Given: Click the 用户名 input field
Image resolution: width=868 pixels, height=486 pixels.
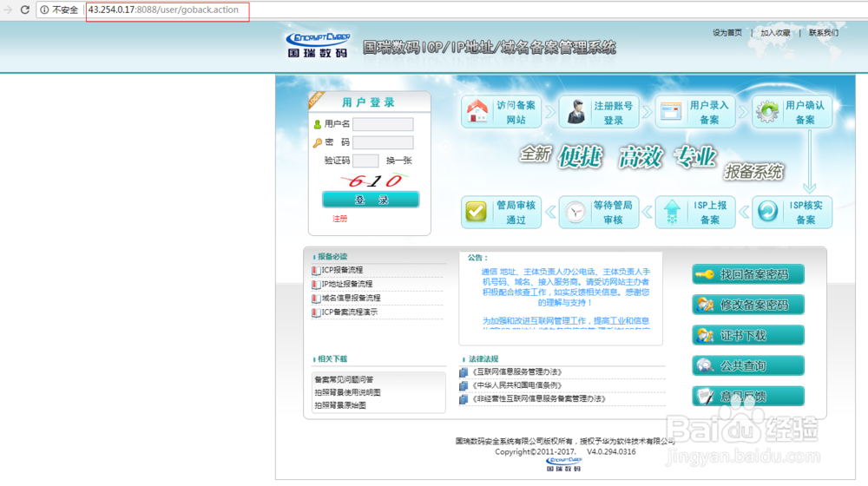Looking at the screenshot, I should [x=383, y=124].
